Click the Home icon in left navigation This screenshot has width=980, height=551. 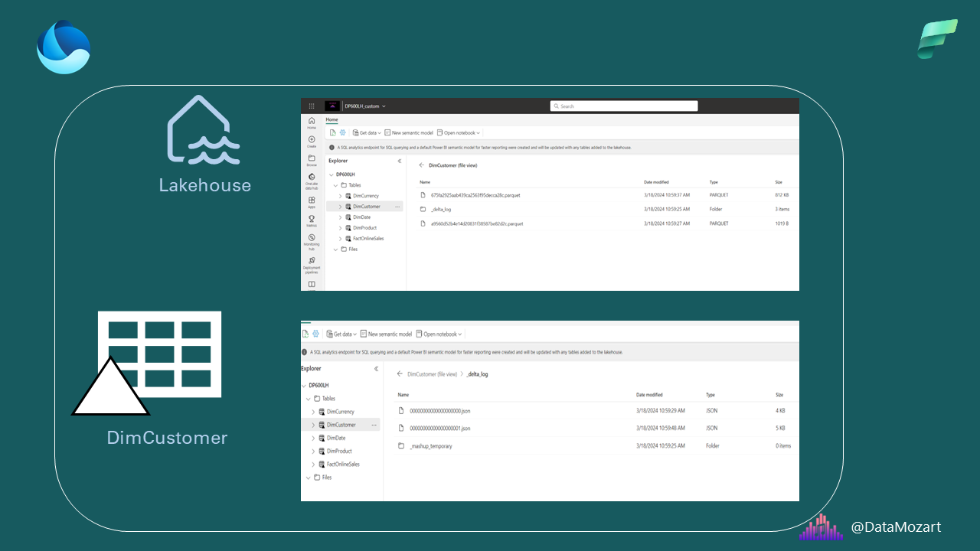[312, 122]
